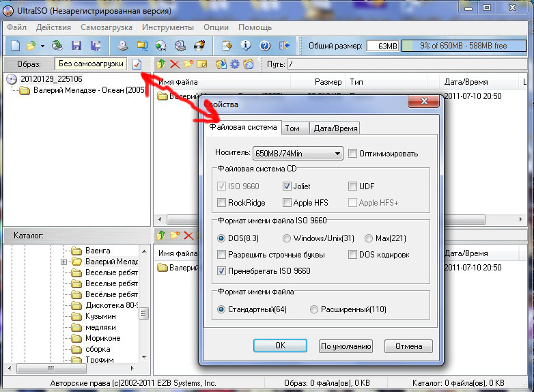
Task: Click the Burn CD image flame icon
Action: pos(199,46)
